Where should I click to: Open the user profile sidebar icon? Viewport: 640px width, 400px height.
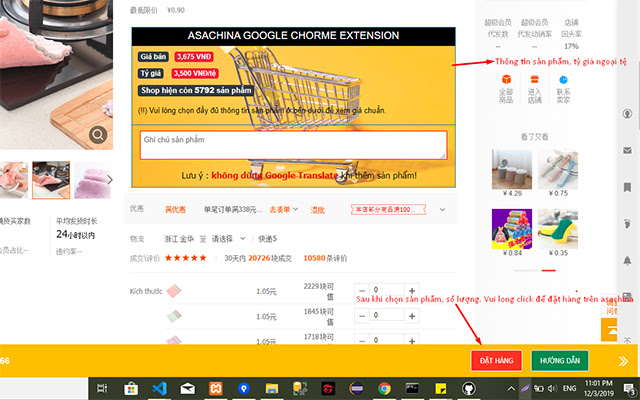tap(627, 113)
